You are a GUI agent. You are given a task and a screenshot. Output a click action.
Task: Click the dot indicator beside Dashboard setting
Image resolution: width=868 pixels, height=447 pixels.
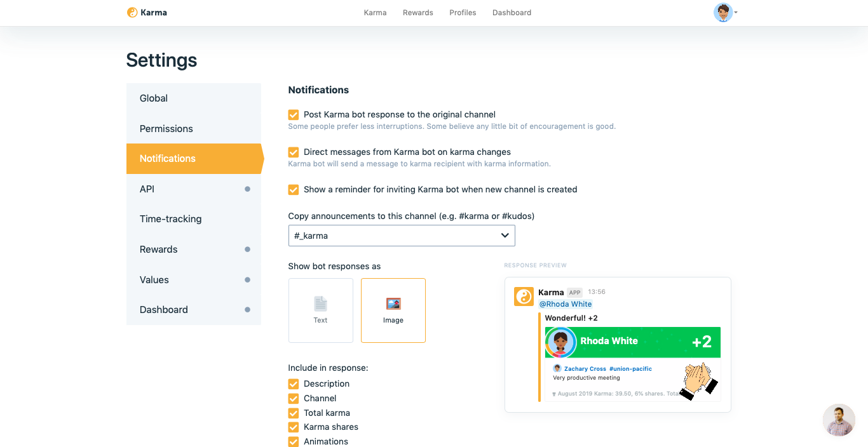[x=247, y=310]
